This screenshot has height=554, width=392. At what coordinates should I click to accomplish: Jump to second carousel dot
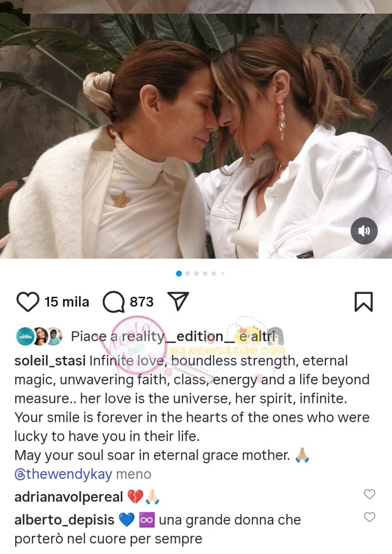point(187,274)
